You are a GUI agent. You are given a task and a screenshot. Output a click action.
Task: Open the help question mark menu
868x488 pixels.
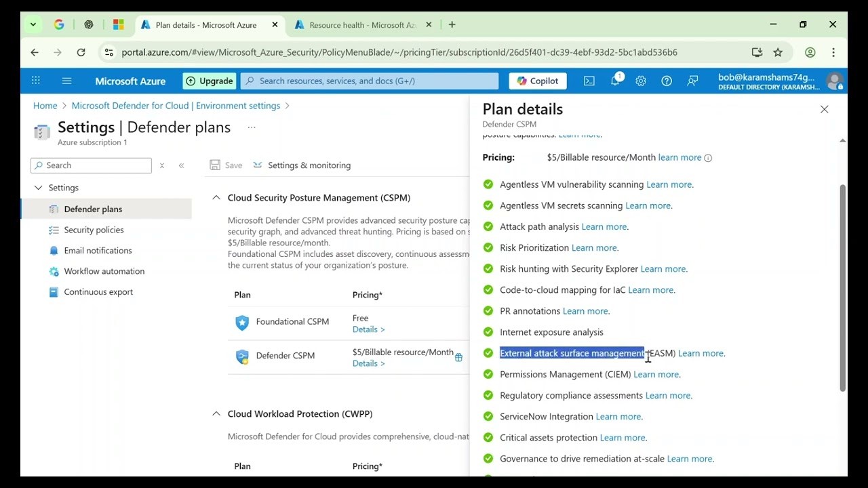tap(667, 81)
